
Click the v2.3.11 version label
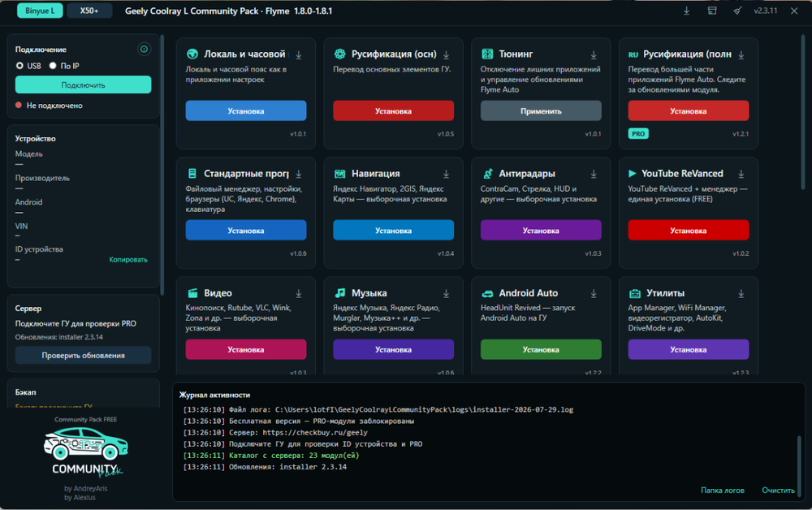coord(766,11)
